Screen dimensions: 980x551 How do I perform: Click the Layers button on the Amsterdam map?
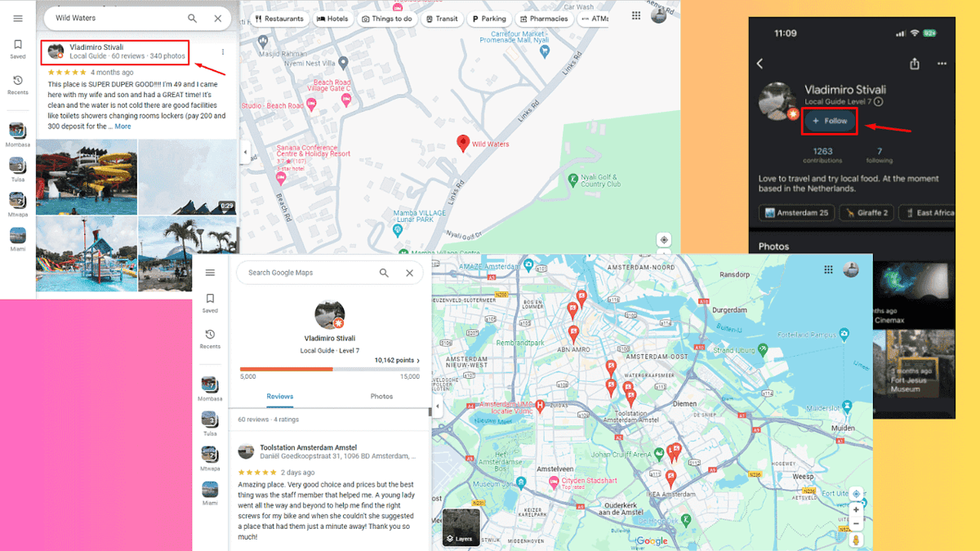click(461, 531)
